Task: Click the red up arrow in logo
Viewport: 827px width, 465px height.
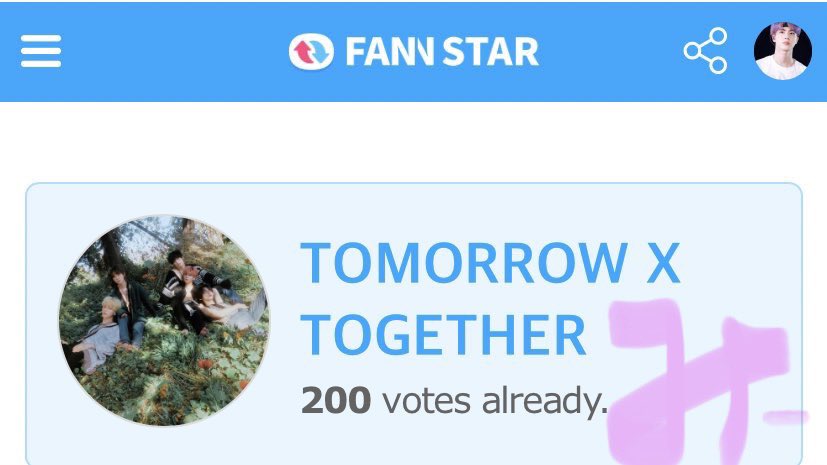Action: (x=304, y=52)
